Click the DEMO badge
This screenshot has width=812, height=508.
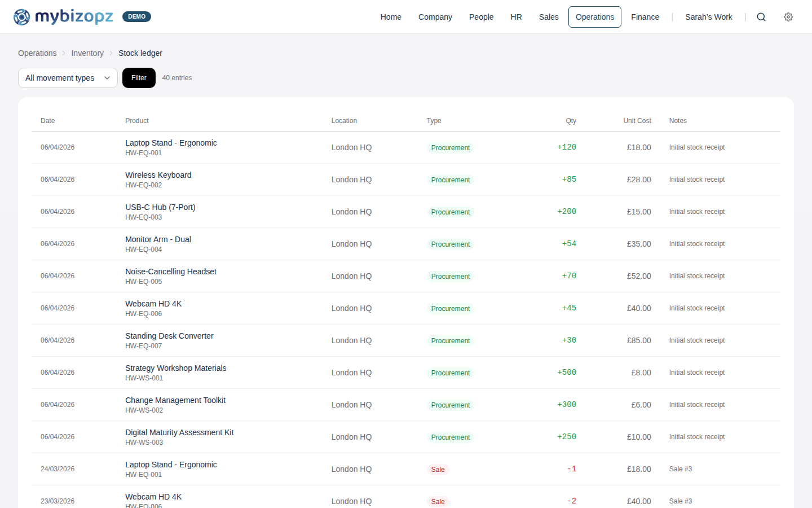[x=136, y=16]
